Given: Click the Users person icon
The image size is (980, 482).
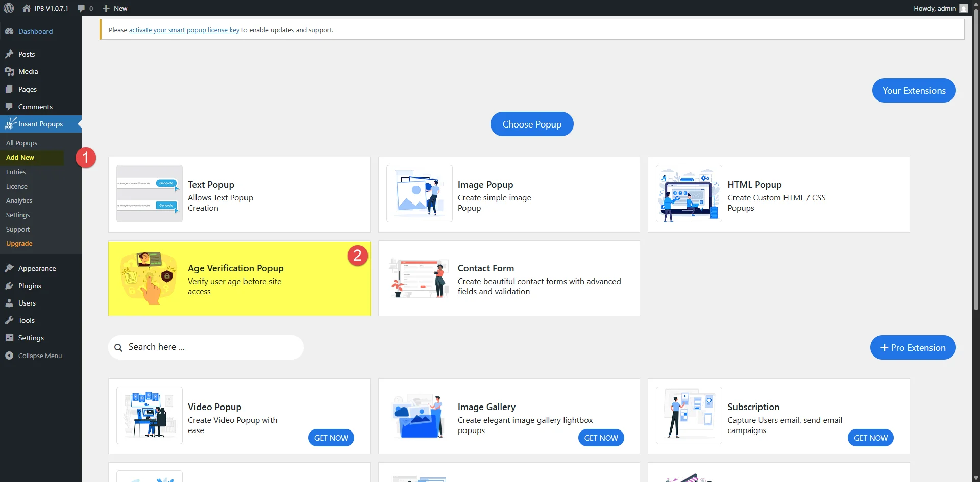Looking at the screenshot, I should tap(9, 303).
